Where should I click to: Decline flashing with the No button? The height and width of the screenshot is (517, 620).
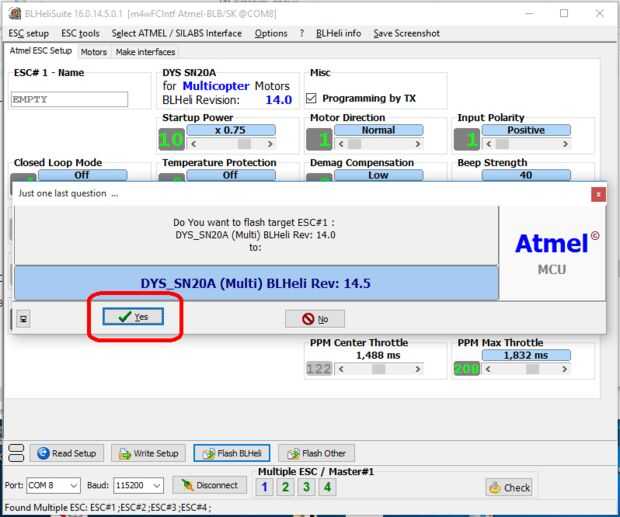click(x=315, y=319)
